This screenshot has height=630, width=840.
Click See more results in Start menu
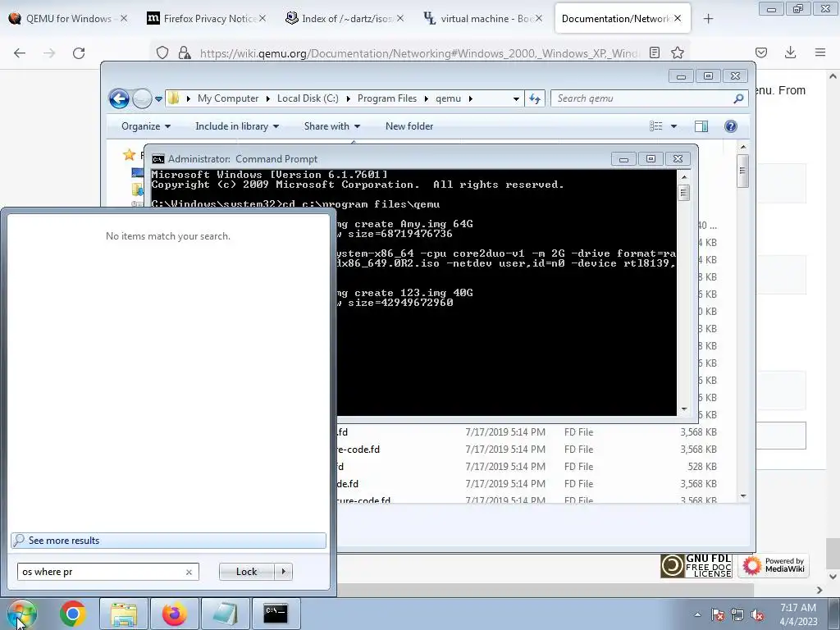tap(168, 541)
